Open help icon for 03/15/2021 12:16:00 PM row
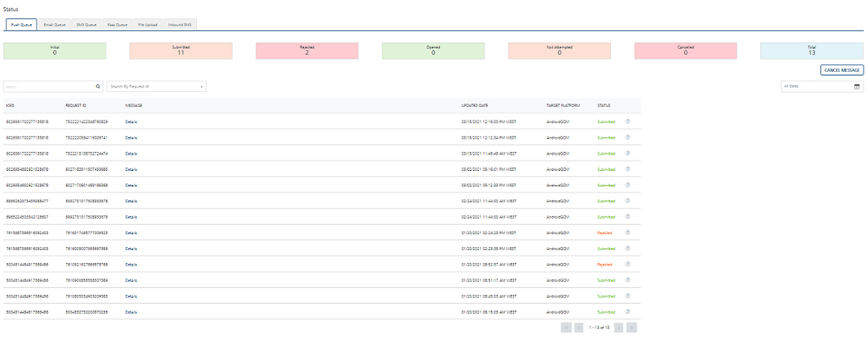868x341 pixels. [x=628, y=121]
